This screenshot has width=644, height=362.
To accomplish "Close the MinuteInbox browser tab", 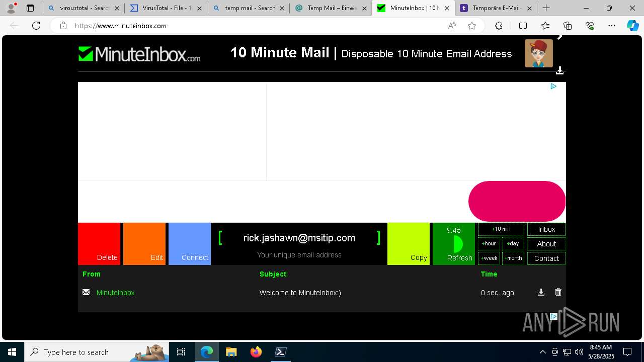I will [x=447, y=8].
